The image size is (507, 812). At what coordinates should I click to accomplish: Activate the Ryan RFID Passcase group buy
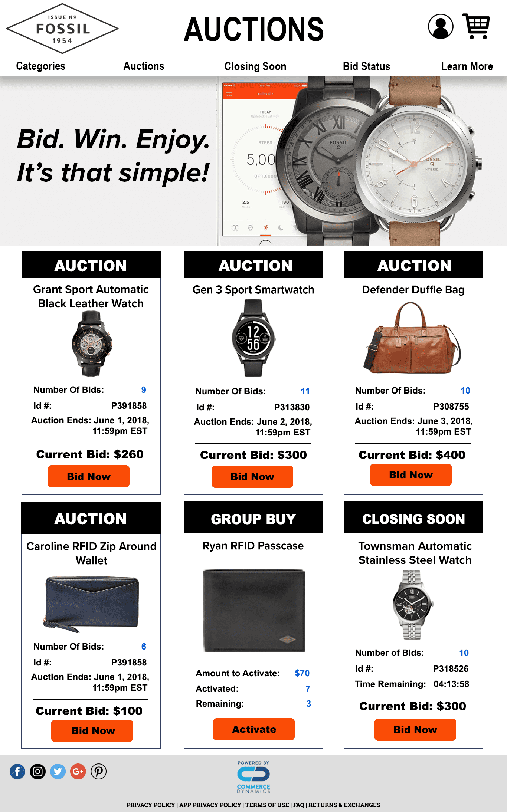[x=254, y=729]
